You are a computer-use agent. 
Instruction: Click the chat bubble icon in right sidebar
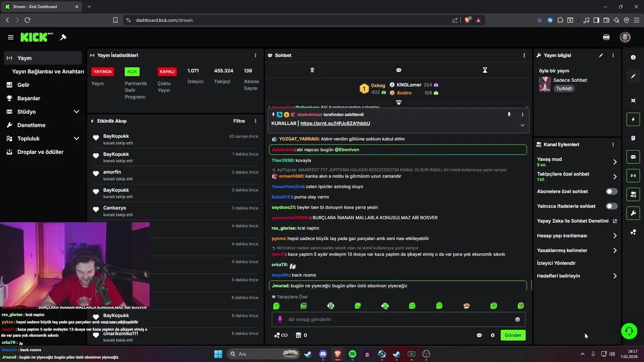633,157
